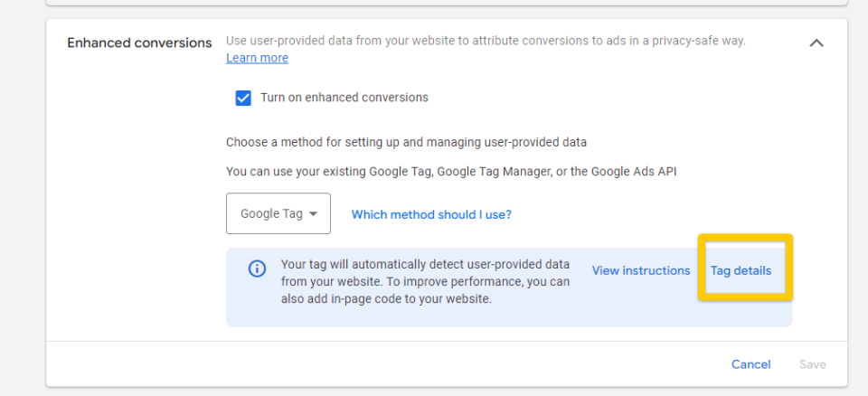This screenshot has height=396, width=868.
Task: Follow the Learn more link
Action: [257, 58]
